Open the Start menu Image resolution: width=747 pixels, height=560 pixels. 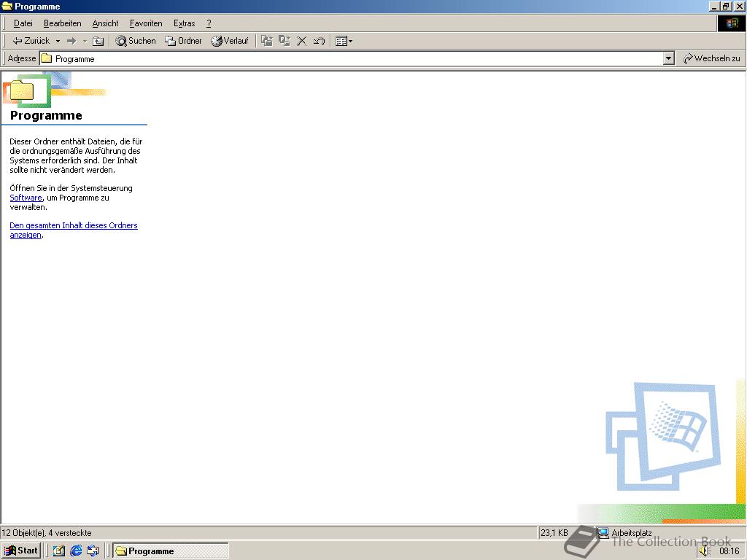[21, 551]
